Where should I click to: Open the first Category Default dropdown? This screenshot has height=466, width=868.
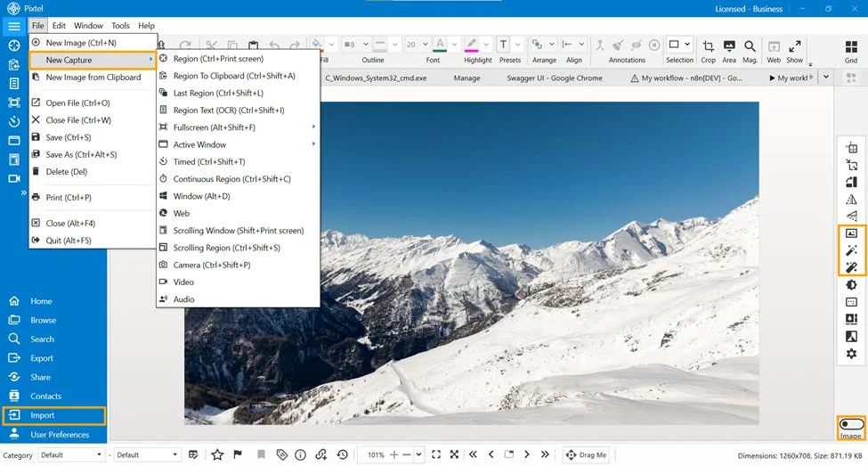point(71,455)
